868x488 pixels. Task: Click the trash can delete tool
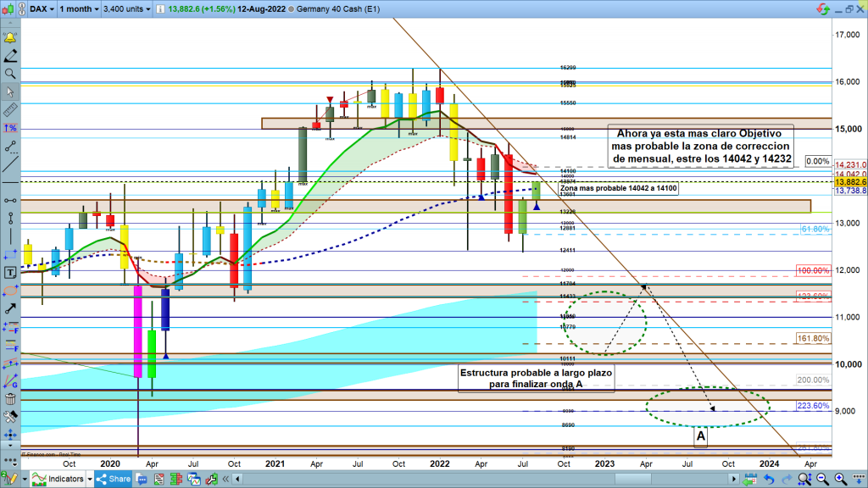click(x=10, y=399)
